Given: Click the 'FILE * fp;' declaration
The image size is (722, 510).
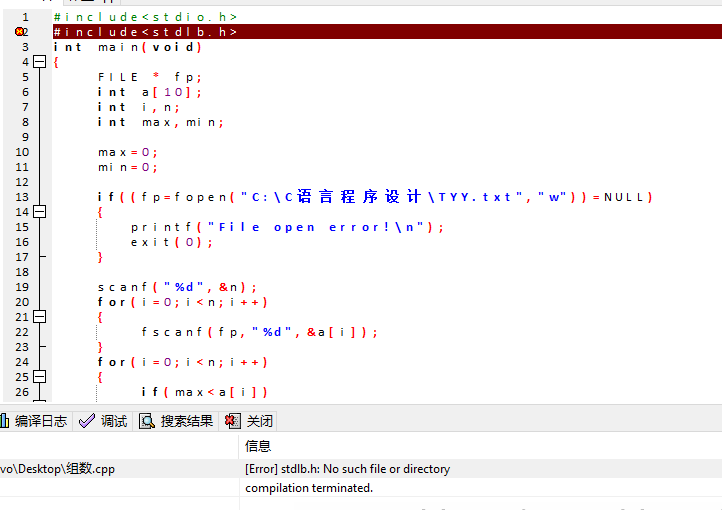Looking at the screenshot, I should [150, 77].
